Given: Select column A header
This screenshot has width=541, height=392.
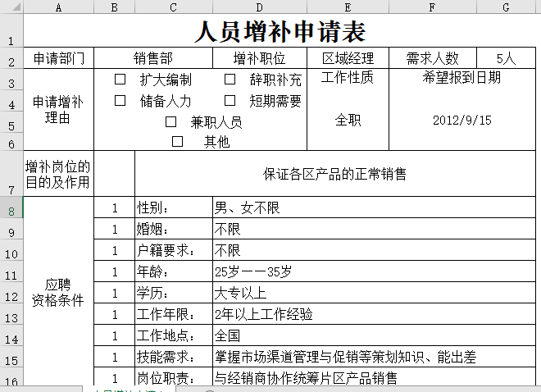Looking at the screenshot, I should 58,7.
